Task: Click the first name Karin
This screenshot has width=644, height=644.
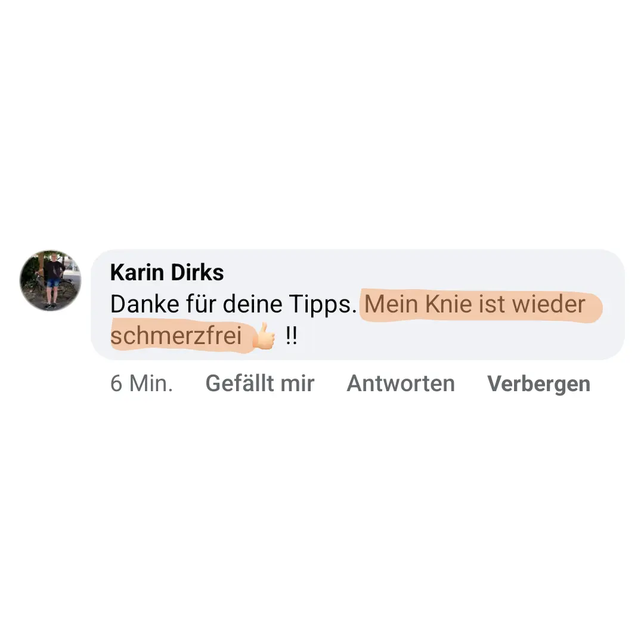Action: [137, 273]
